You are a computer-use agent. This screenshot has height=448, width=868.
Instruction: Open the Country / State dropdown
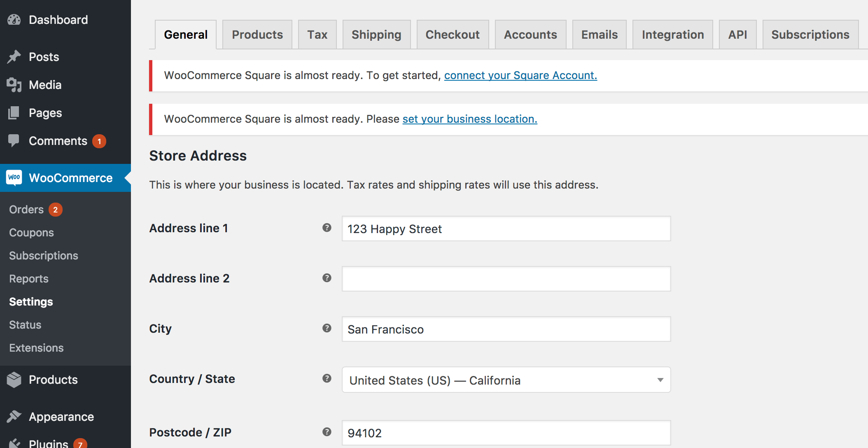click(x=506, y=380)
